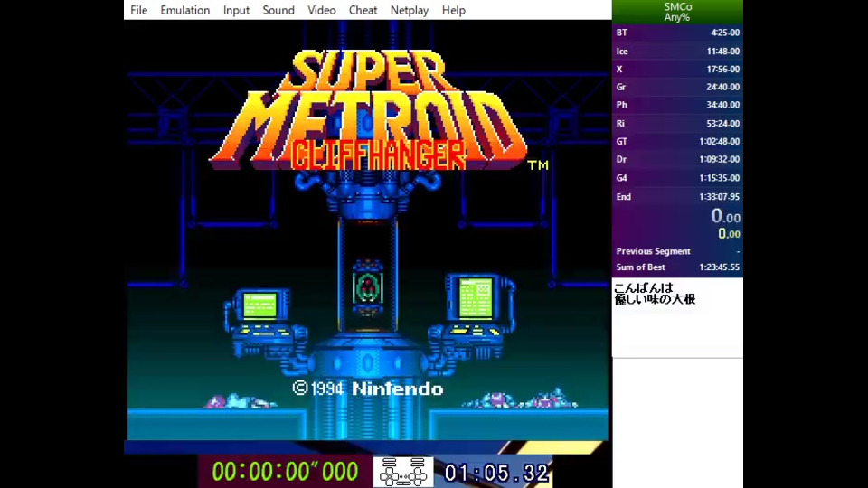Click the 1:33:07.95 End split time

click(x=719, y=196)
